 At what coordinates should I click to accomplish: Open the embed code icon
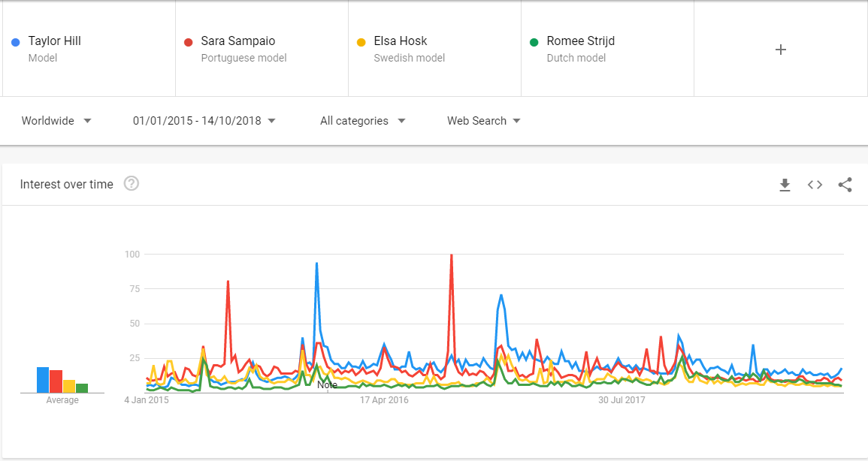(815, 185)
